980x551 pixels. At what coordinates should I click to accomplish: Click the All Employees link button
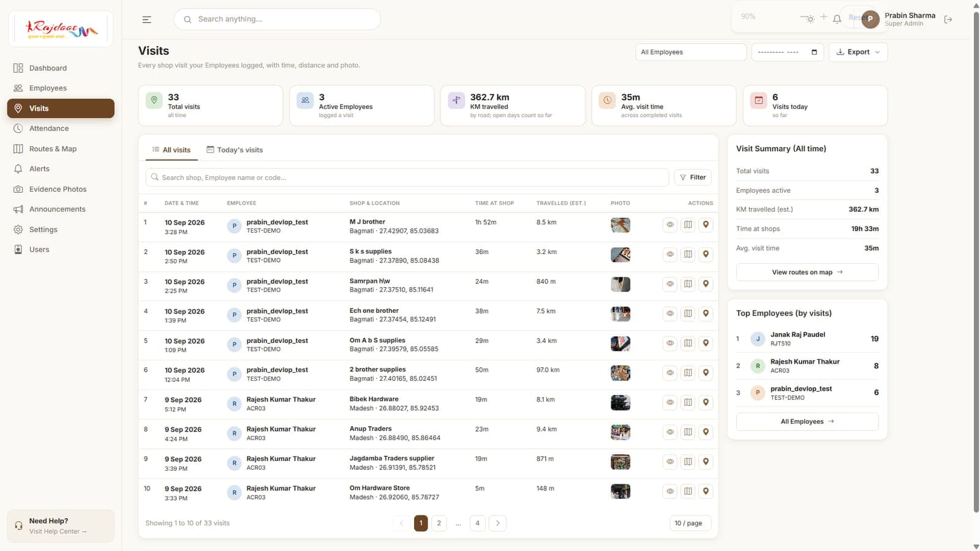tap(807, 422)
